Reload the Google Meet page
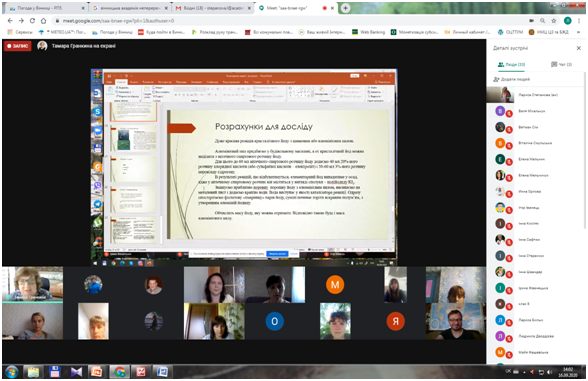Screen dimensions: 588x381 pyautogui.click(x=32, y=21)
